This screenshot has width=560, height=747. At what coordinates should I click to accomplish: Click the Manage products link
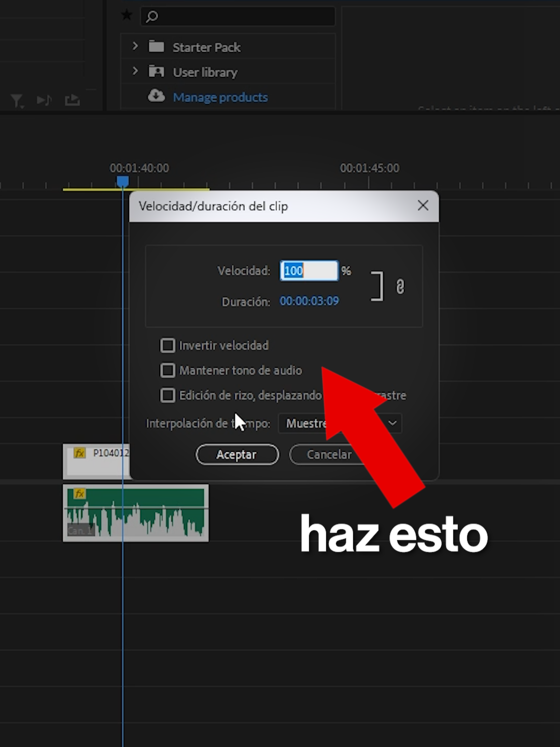click(220, 97)
